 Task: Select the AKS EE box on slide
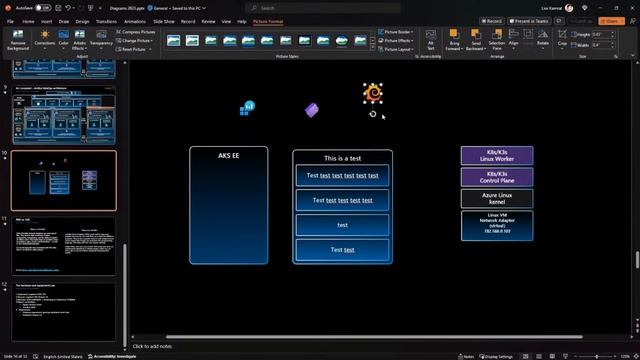tap(229, 205)
